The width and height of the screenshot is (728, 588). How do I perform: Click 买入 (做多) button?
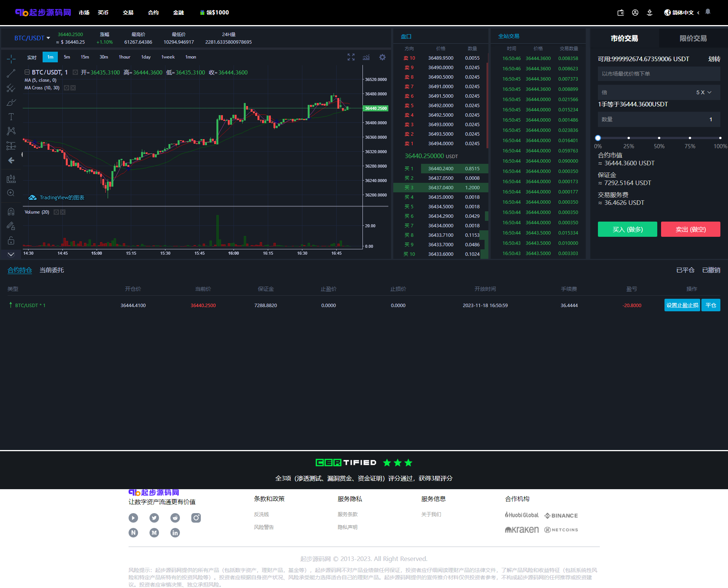(x=628, y=229)
